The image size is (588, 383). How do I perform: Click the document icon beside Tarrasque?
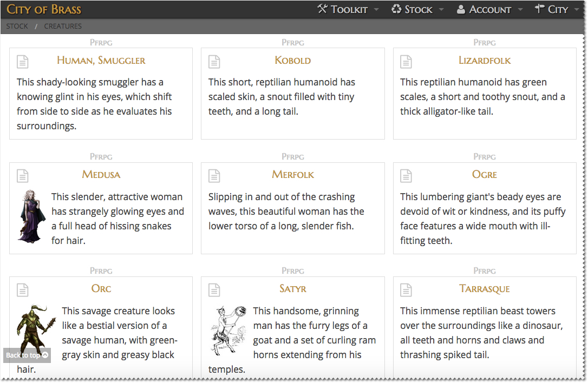pyautogui.click(x=406, y=290)
